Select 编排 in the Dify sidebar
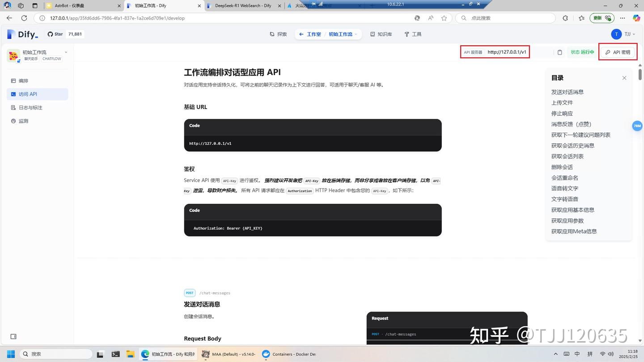Screen dimensions: 644x362 click(x=23, y=80)
